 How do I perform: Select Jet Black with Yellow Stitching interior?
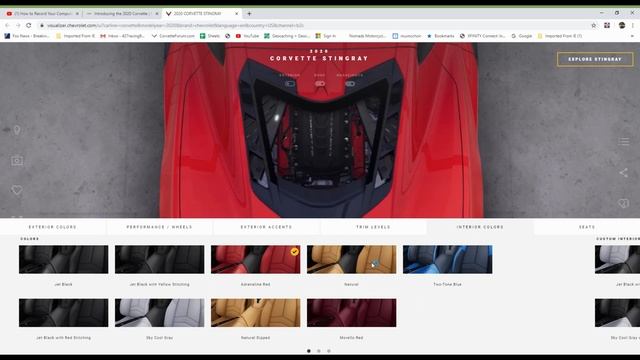pyautogui.click(x=160, y=260)
